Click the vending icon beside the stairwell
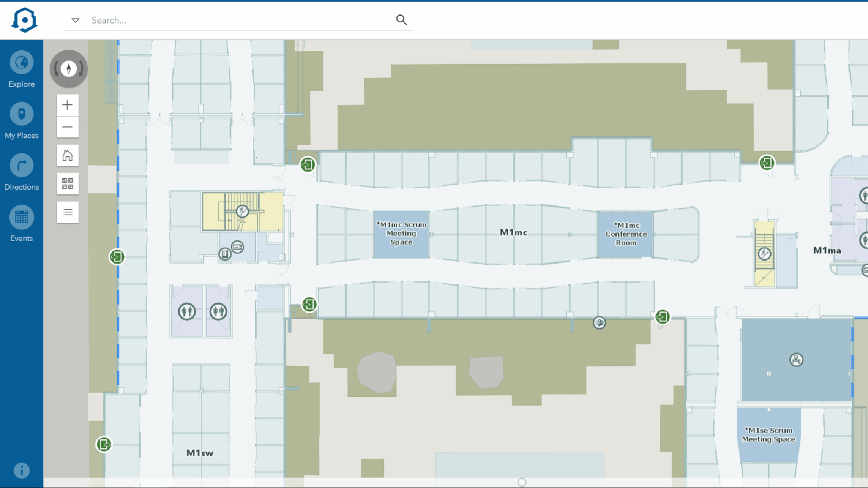The width and height of the screenshot is (868, 488). point(225,254)
